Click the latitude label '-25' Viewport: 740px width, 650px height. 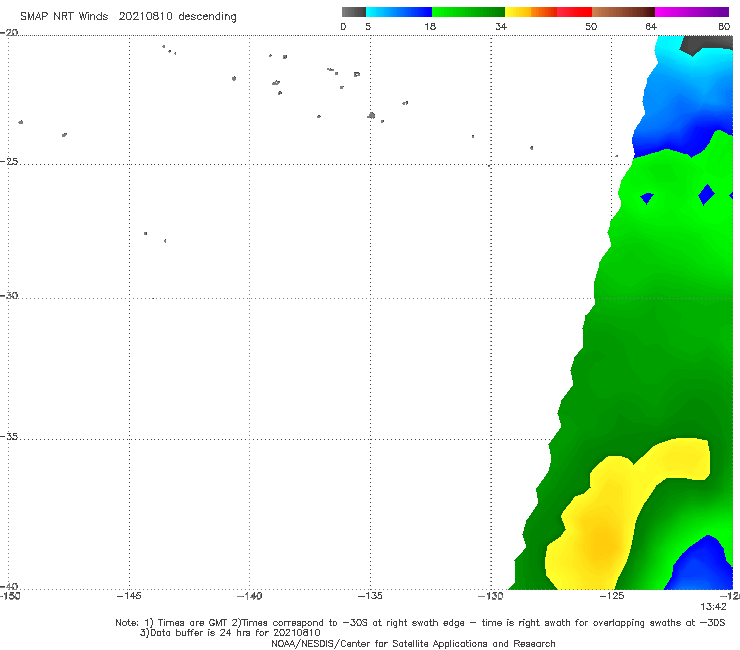coord(9,161)
